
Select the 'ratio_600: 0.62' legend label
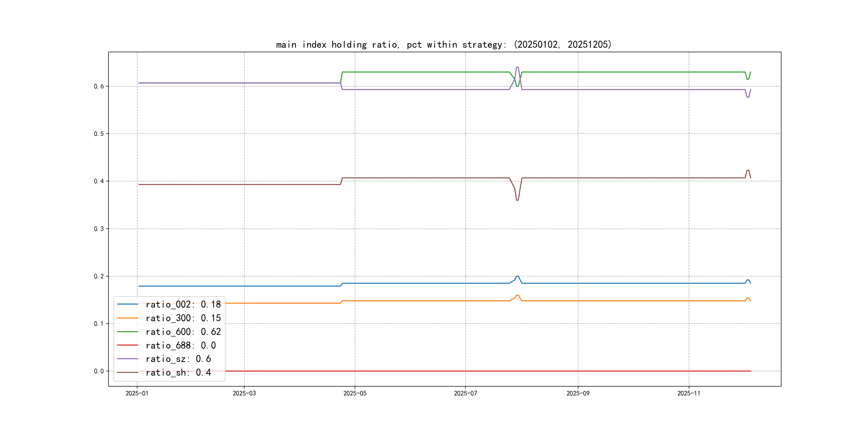[x=183, y=332]
